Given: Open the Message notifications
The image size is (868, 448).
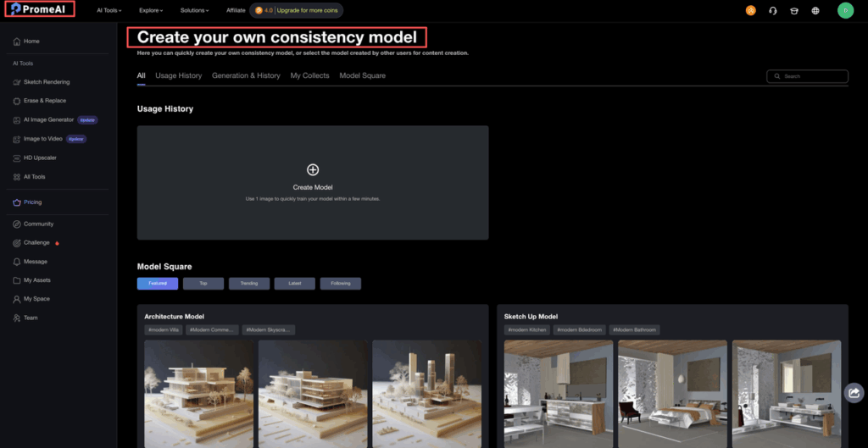Looking at the screenshot, I should tap(30, 262).
